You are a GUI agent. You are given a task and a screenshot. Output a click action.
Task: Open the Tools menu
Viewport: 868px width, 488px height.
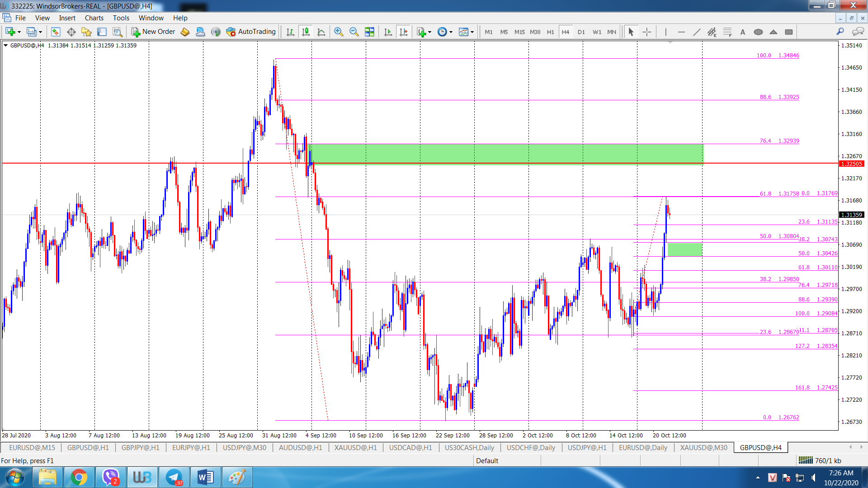pyautogui.click(x=121, y=18)
